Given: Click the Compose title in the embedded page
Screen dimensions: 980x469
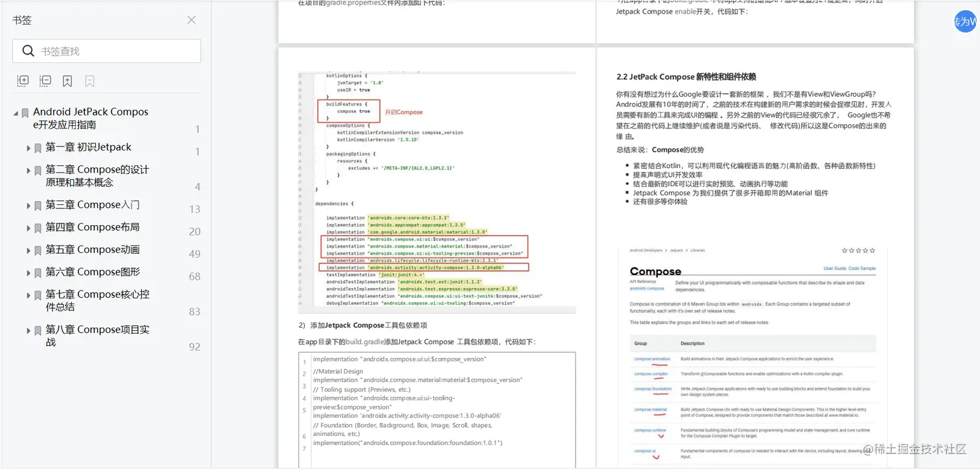Looking at the screenshot, I should (655, 272).
